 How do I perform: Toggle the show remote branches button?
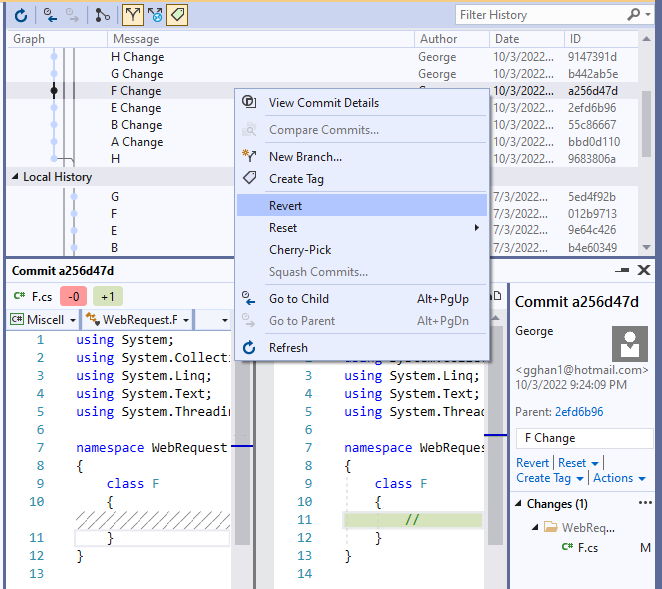click(x=155, y=15)
